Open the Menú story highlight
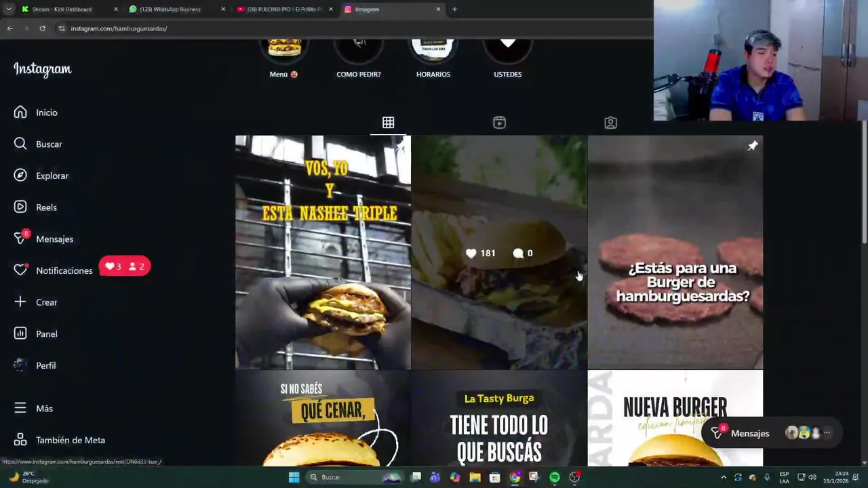 click(x=284, y=58)
